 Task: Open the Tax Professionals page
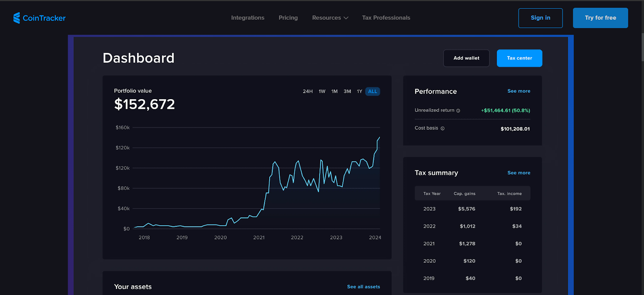(386, 18)
